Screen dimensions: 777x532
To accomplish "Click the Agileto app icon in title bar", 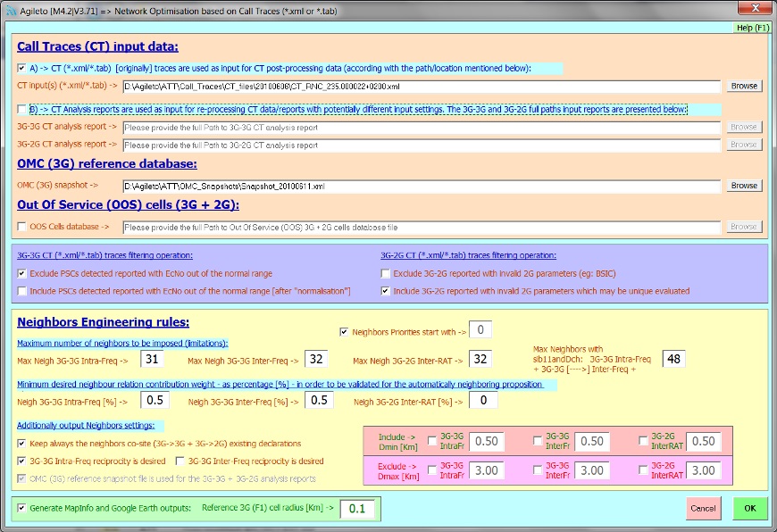I will click(x=9, y=8).
